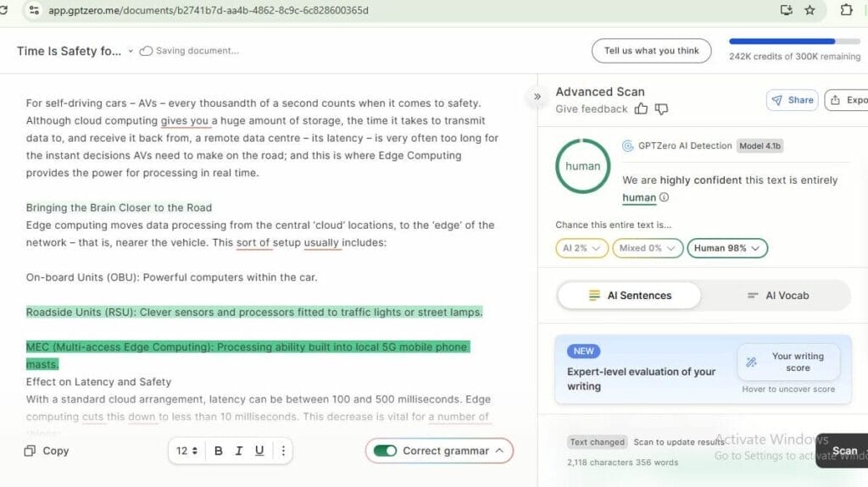Expand the Mixed 0% probability dropdown
This screenshot has width=868, height=487.
(x=651, y=248)
